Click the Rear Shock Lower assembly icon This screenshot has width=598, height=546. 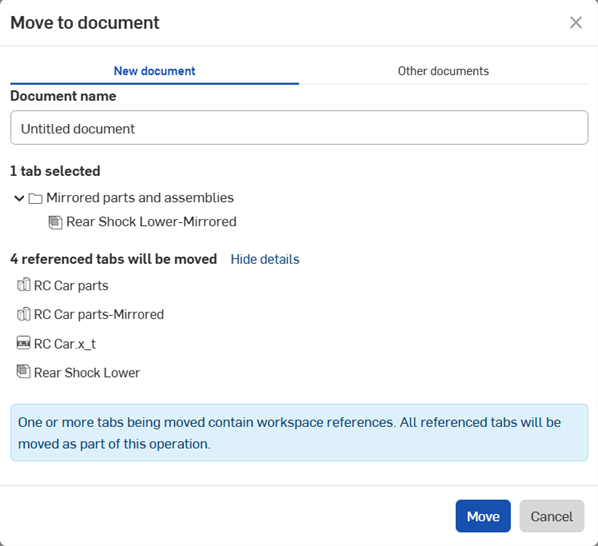pyautogui.click(x=24, y=371)
